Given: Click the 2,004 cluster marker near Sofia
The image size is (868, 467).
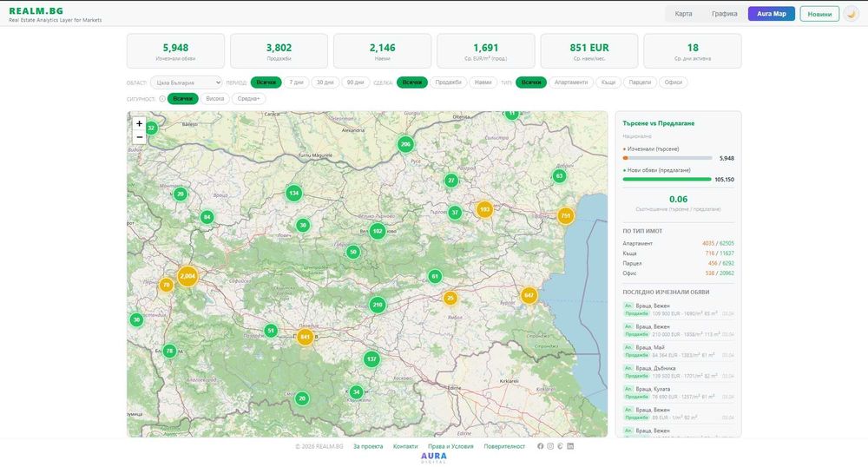Looking at the screenshot, I should (x=187, y=276).
